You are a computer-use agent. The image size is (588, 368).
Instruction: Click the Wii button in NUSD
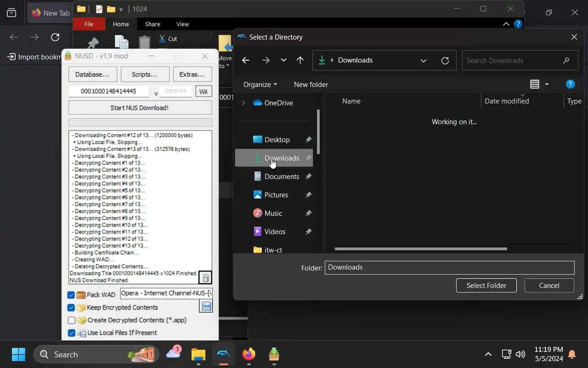pyautogui.click(x=203, y=92)
